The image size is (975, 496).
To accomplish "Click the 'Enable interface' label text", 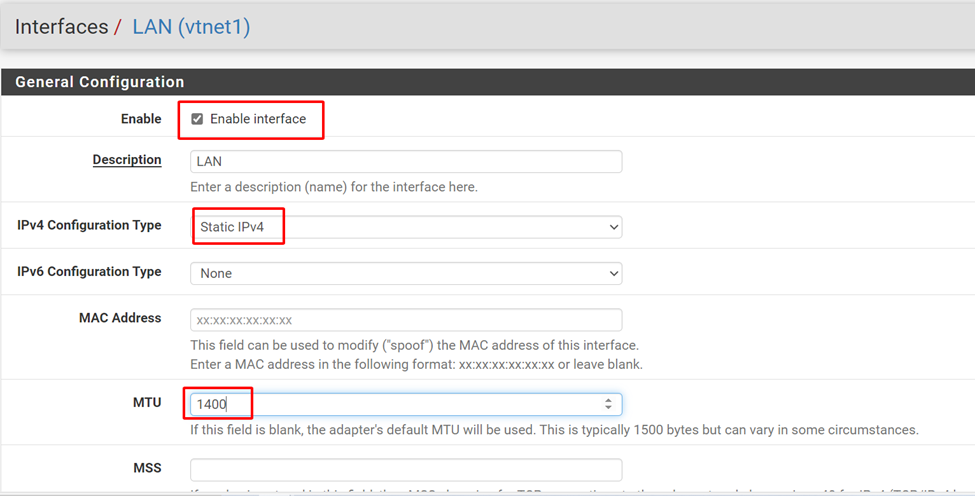I will point(258,119).
